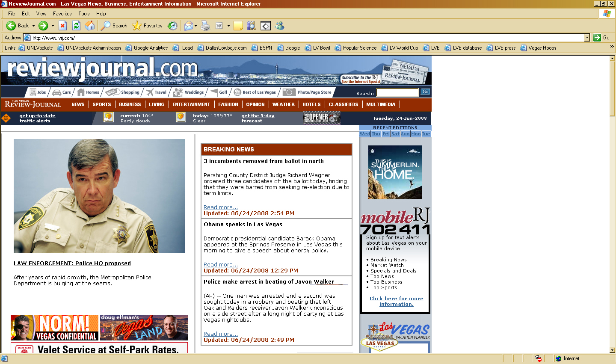Open Favorites star toolbar button
This screenshot has width=616, height=364.
coord(147,26)
